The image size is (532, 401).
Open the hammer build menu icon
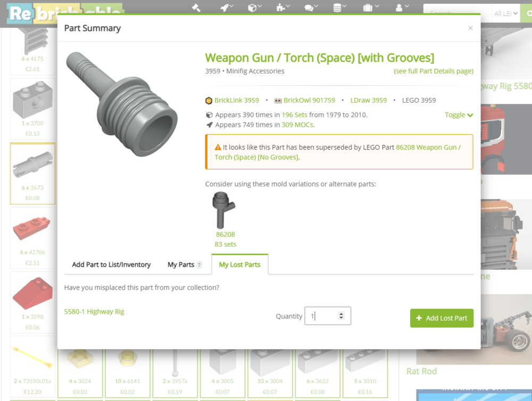[196, 7]
